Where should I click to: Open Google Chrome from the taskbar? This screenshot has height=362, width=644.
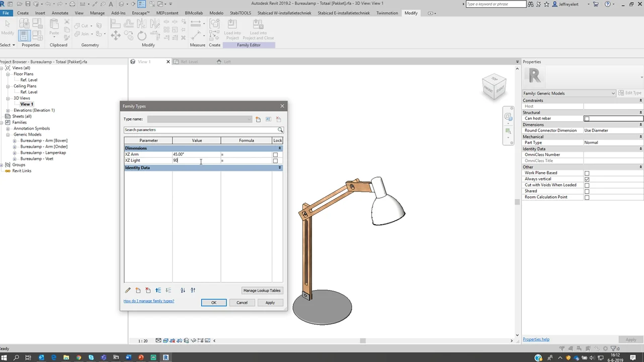[x=78, y=357]
